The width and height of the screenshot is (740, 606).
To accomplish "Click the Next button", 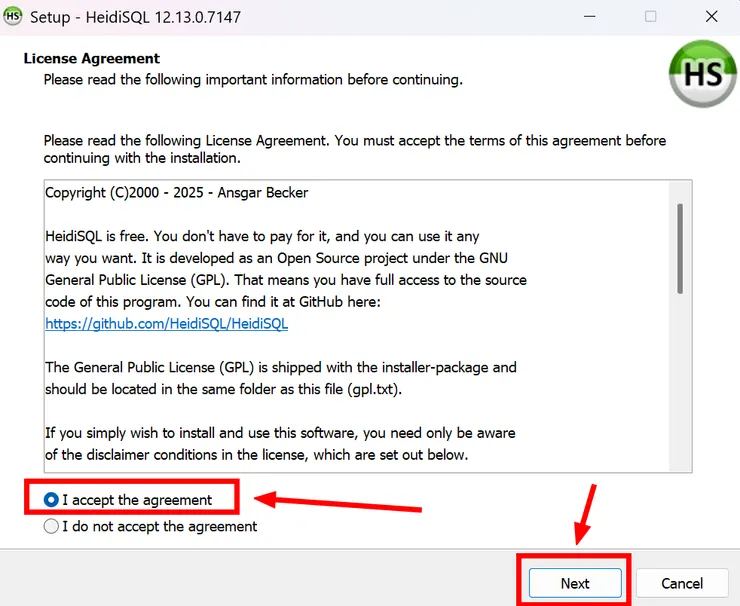I will [575, 583].
